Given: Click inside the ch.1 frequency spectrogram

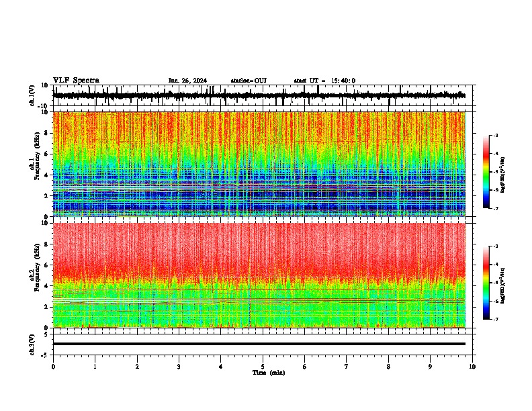Looking at the screenshot, I should tap(259, 164).
